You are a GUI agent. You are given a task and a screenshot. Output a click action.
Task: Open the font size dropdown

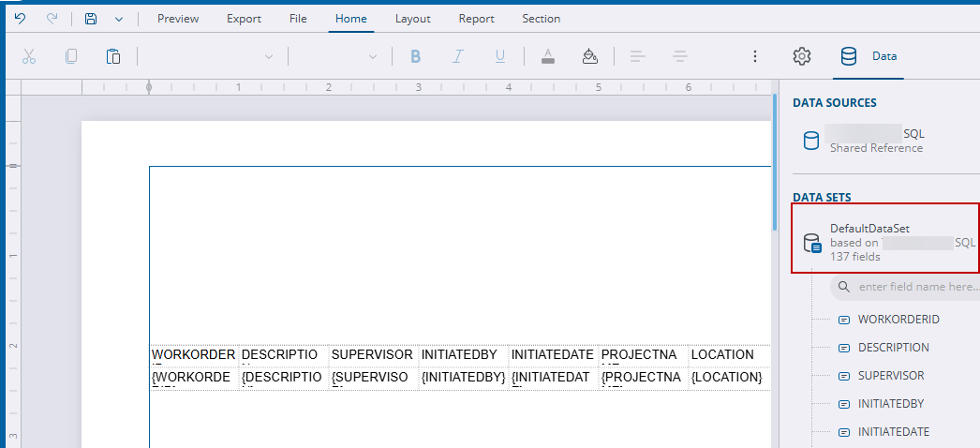click(336, 56)
